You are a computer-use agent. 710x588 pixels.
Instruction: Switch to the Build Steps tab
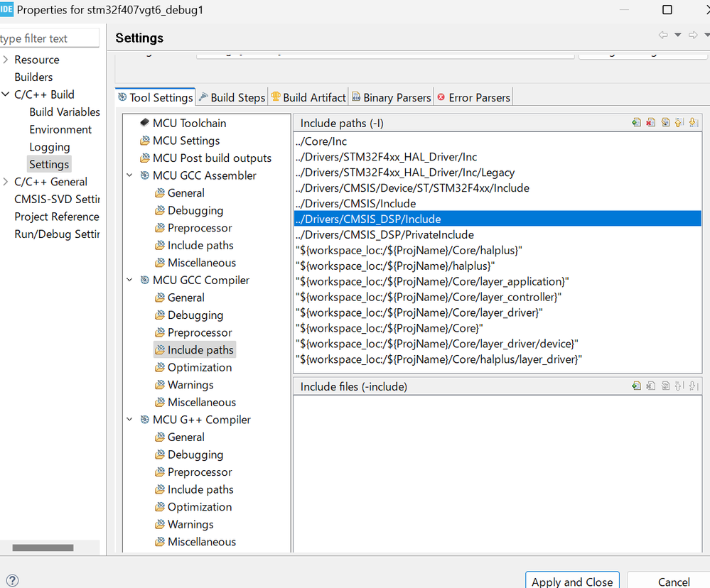[x=232, y=97]
